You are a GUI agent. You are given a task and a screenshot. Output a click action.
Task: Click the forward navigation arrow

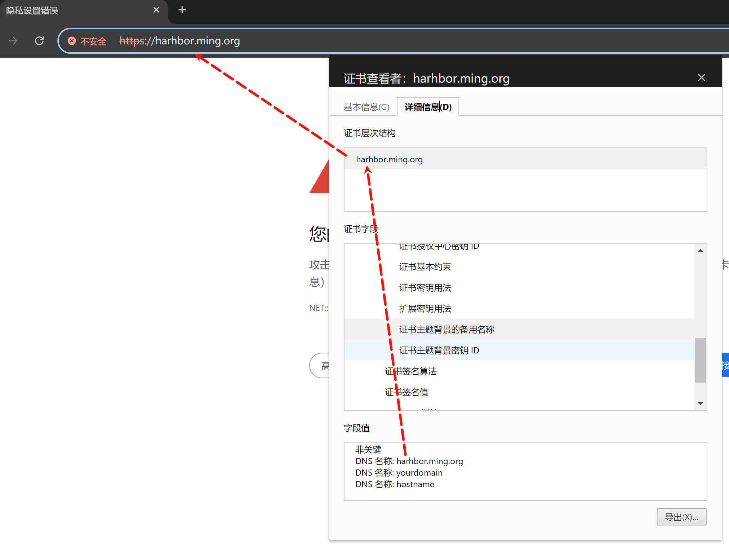pos(13,41)
